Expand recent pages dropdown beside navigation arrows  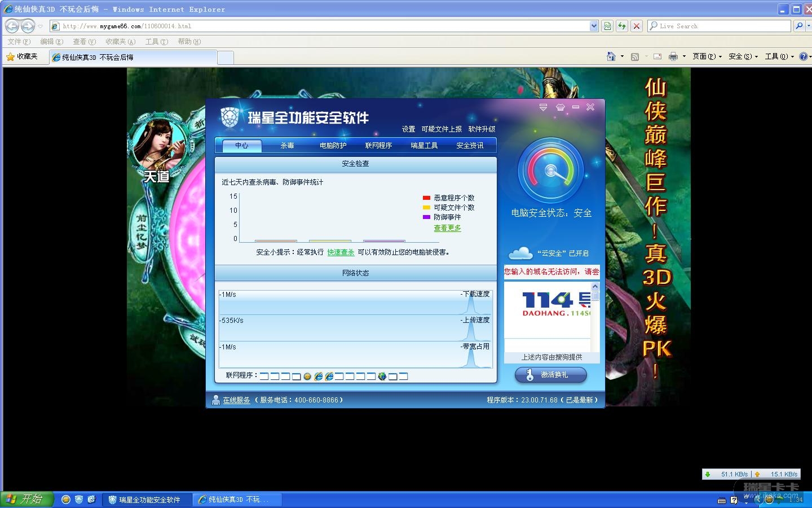[x=40, y=27]
